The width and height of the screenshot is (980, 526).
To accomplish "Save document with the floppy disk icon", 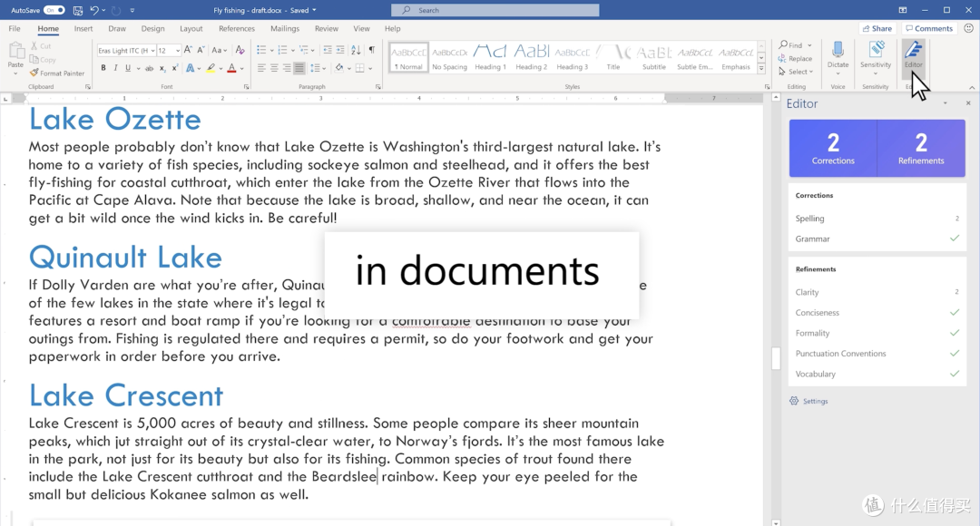I will 77,10.
